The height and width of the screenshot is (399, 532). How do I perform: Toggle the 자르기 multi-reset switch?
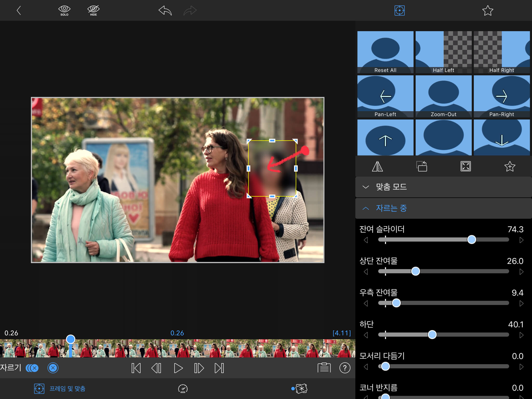coord(32,368)
